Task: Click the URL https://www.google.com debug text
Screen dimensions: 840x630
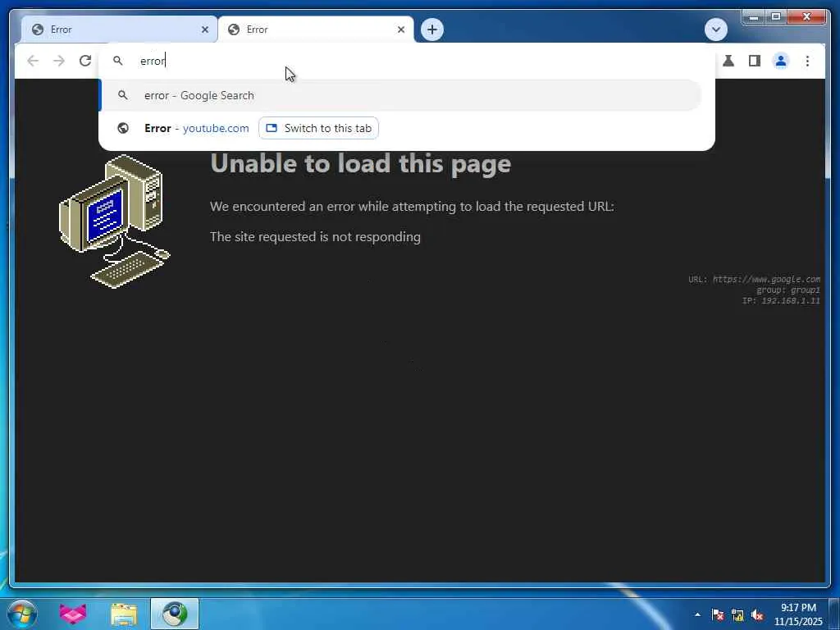Action: (x=754, y=279)
